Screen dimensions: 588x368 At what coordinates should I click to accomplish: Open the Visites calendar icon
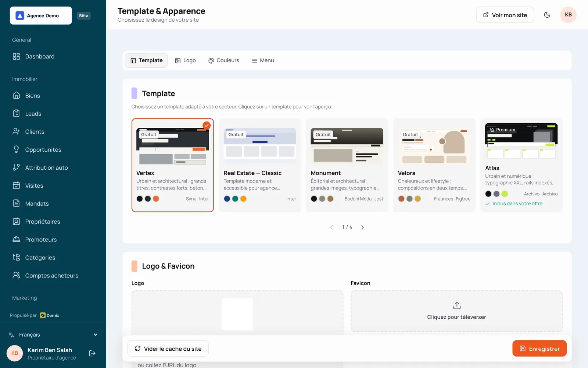tap(16, 185)
